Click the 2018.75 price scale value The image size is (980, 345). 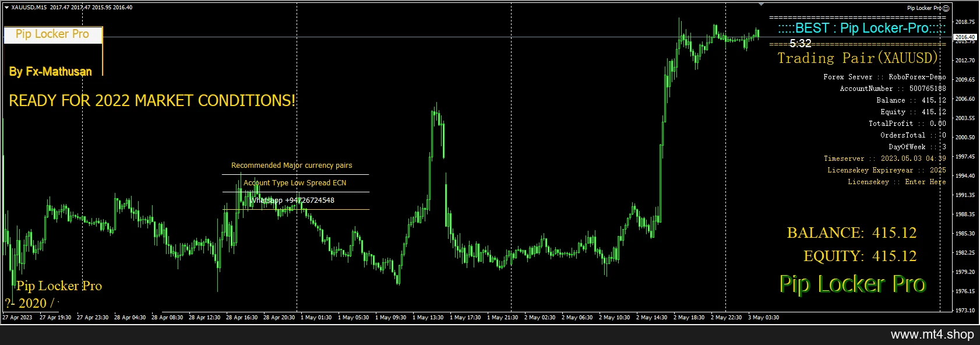point(965,22)
